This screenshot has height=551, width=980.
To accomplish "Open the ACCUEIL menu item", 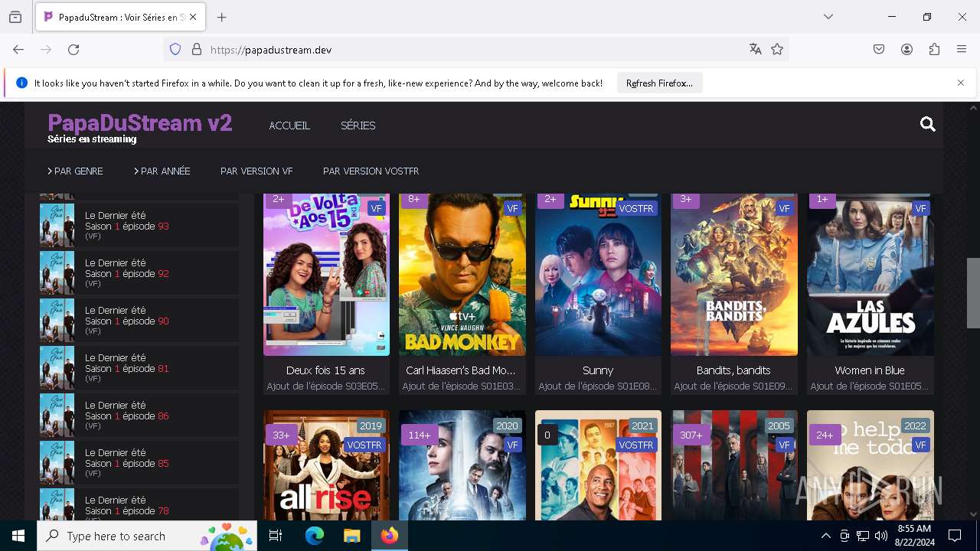I will (x=289, y=126).
